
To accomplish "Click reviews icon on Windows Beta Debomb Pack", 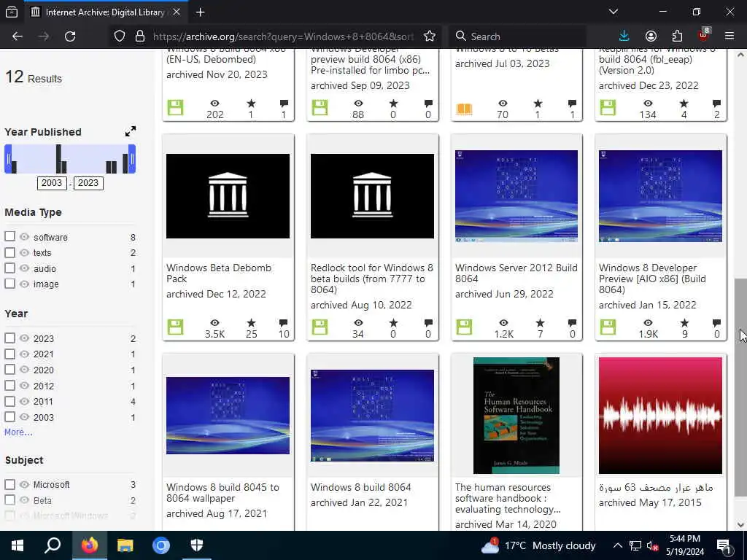I will click(x=284, y=323).
